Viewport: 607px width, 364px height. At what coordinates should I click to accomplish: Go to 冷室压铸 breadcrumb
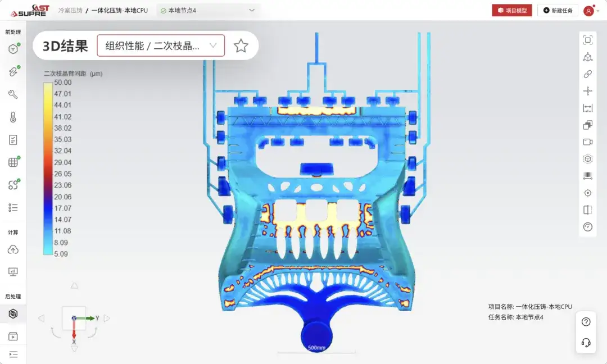click(x=70, y=11)
